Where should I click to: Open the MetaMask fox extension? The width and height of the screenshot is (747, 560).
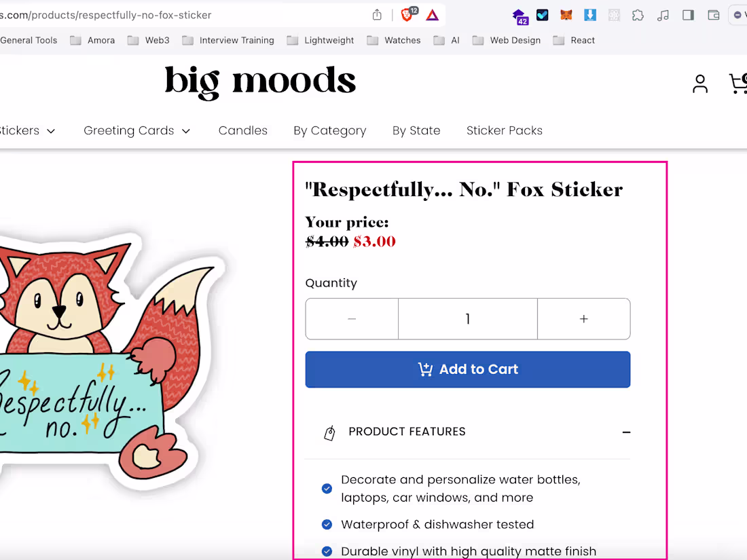point(566,15)
